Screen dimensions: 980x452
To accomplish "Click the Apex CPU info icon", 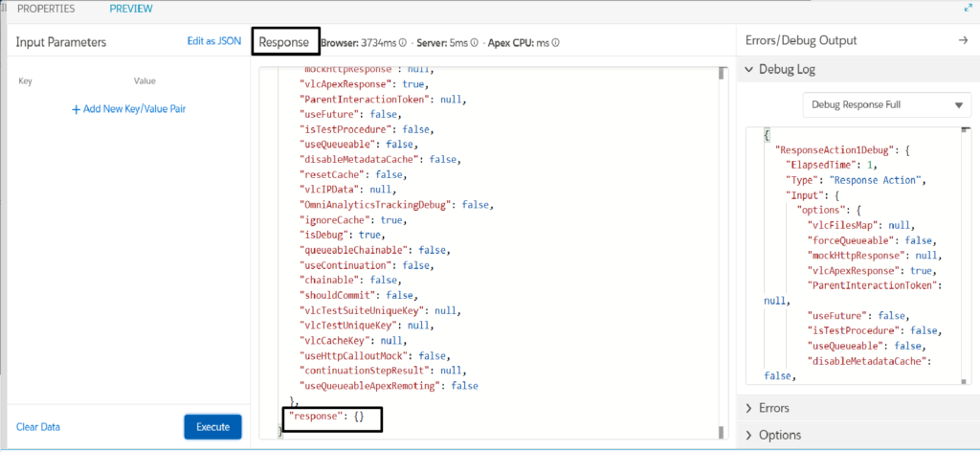I will (x=555, y=43).
